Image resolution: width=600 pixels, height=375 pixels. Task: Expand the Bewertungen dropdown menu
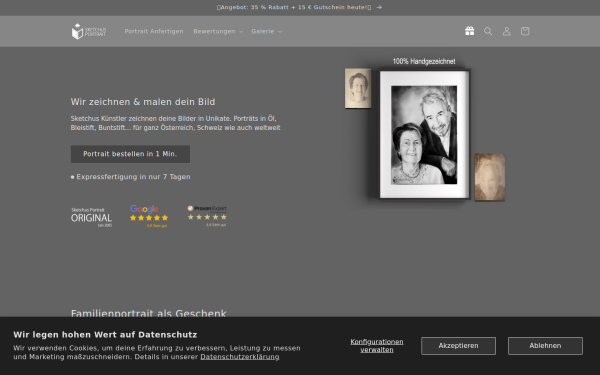(x=218, y=31)
